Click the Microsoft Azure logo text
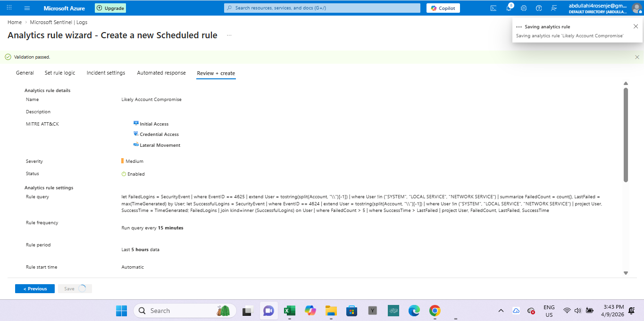This screenshot has width=644, height=321. [64, 8]
